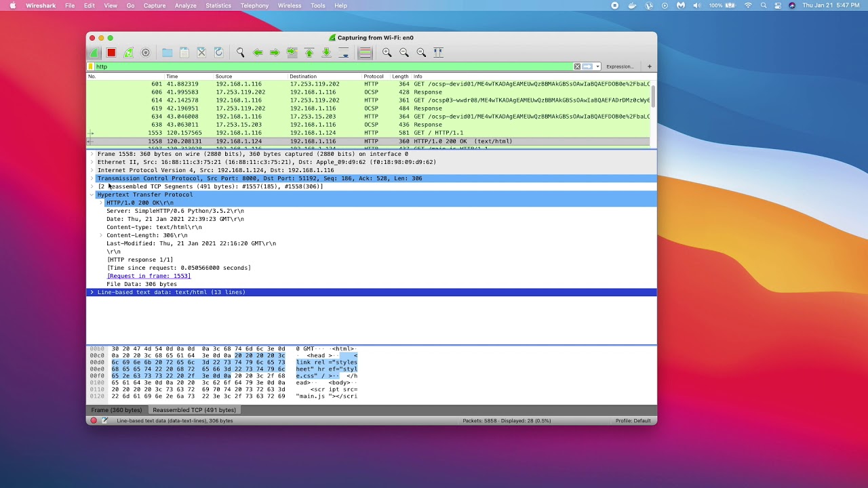
Task: Restart the current capture
Action: coord(128,52)
